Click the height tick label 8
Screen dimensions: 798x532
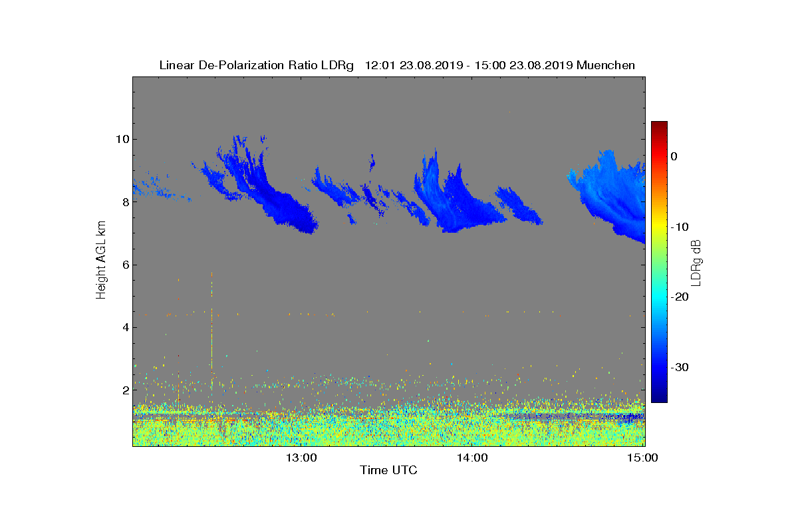point(124,202)
